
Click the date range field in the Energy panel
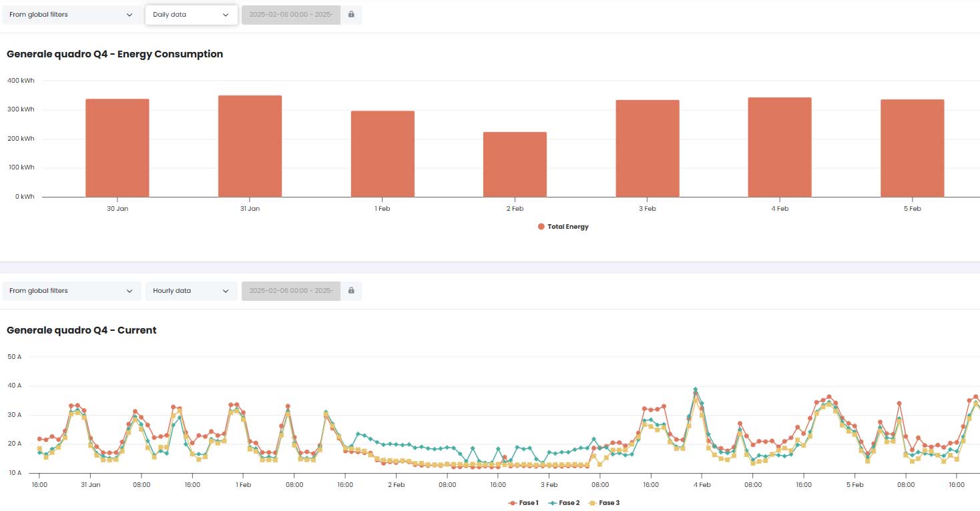pos(291,15)
